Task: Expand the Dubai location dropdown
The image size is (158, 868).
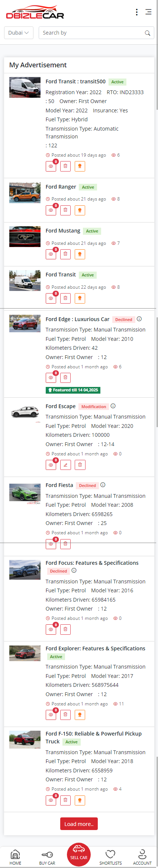Action: click(x=19, y=33)
